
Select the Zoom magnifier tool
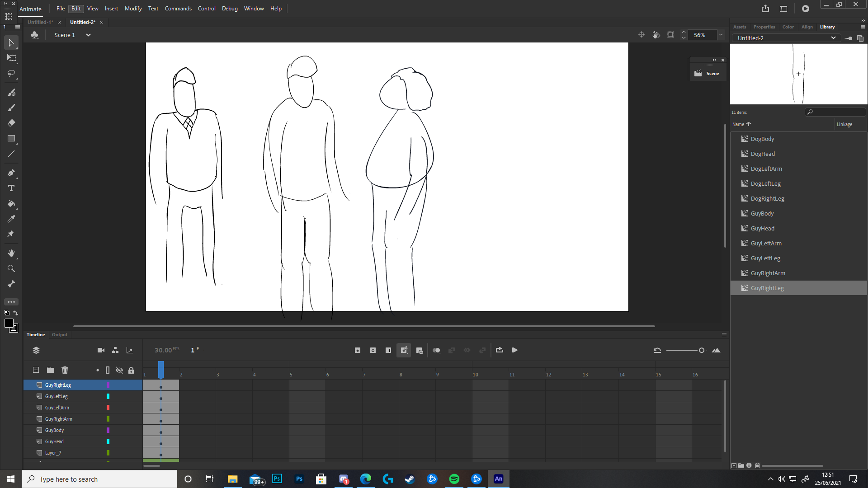(11, 268)
